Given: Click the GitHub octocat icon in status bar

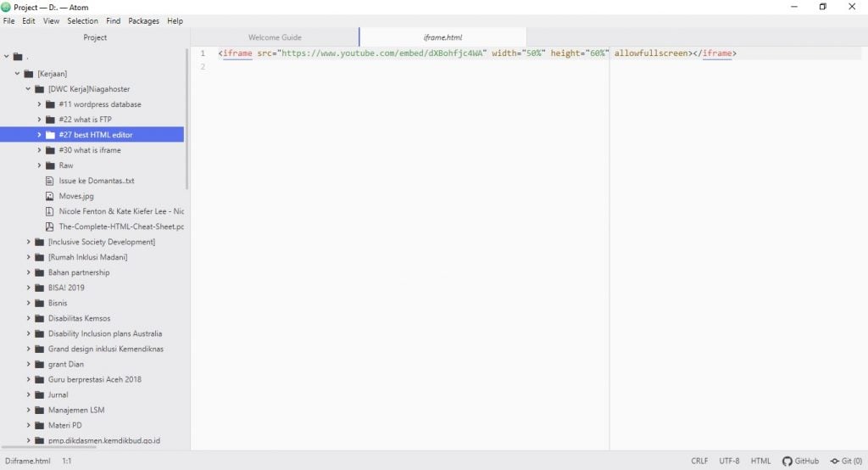Looking at the screenshot, I should point(787,462).
